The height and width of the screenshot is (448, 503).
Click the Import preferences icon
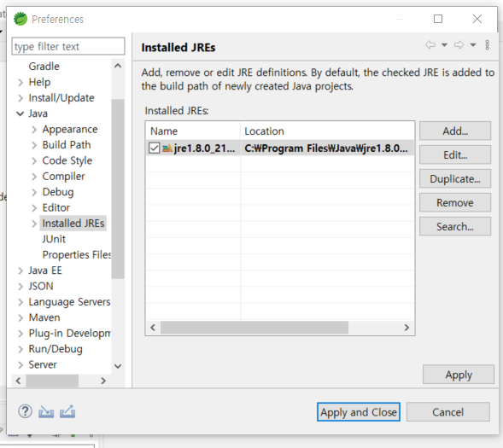click(46, 412)
